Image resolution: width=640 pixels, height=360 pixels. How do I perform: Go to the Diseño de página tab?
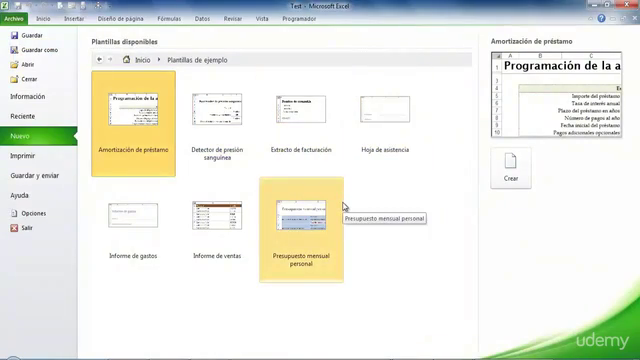(120, 19)
